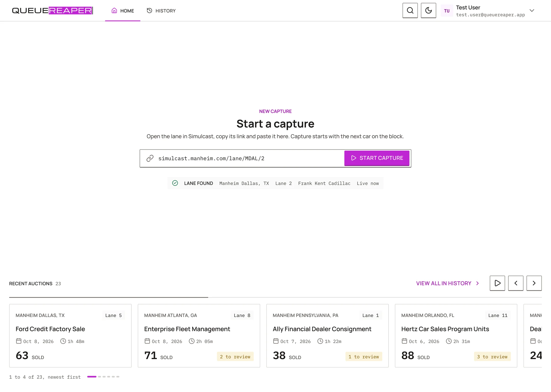Image resolution: width=551 pixels, height=392 pixels.
Task: Click clock icon beside 2h 05m
Action: (x=192, y=341)
